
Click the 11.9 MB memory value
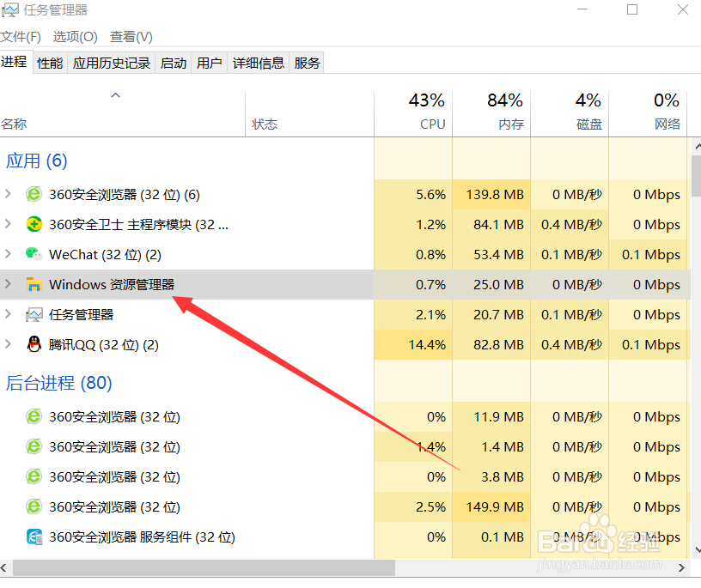coord(498,416)
